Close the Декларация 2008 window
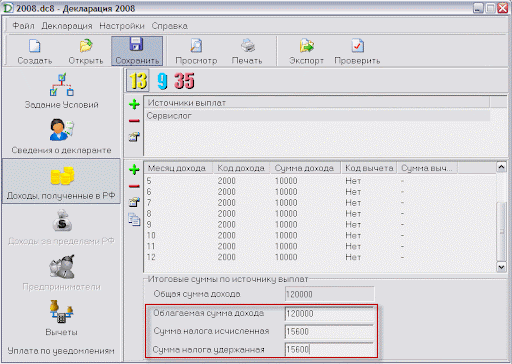Screen dimensions: 512x364 (503, 8)
